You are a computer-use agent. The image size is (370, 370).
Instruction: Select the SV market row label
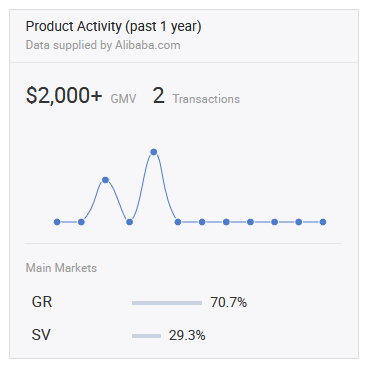[x=41, y=335]
